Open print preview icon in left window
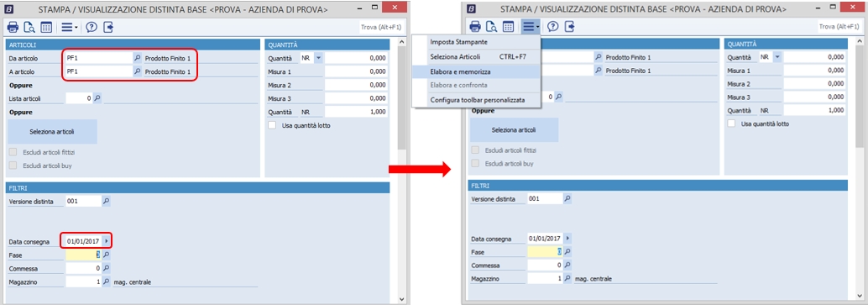This screenshot has height=305, width=868. pos(29,27)
